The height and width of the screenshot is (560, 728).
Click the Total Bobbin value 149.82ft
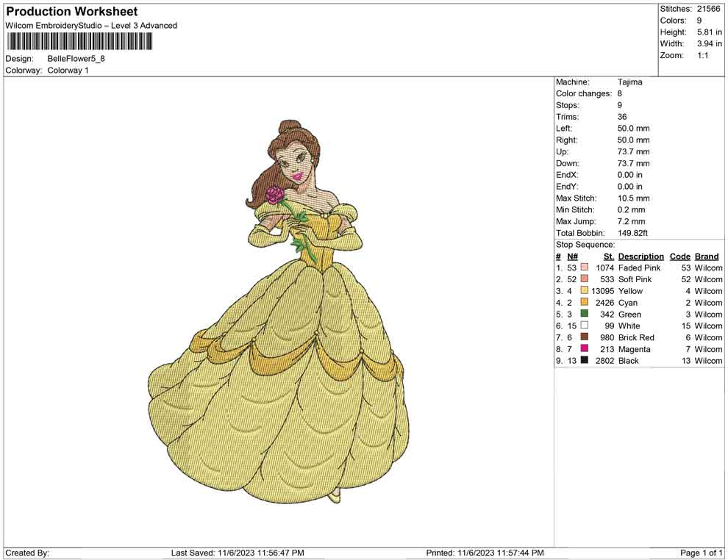[x=633, y=233]
